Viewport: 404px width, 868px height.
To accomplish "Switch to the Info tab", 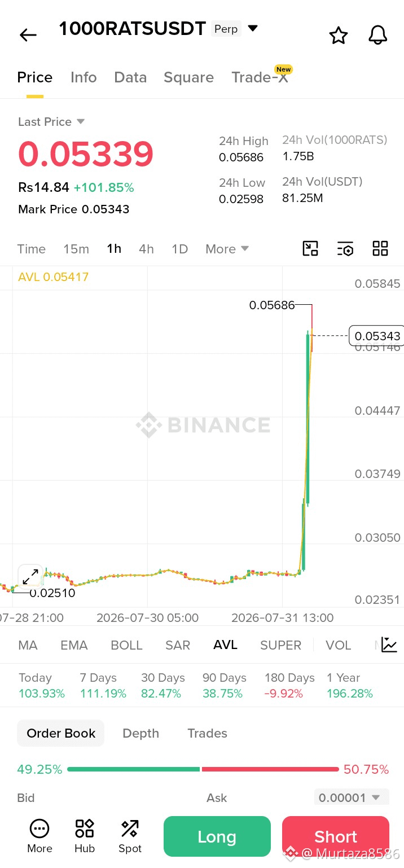I will pyautogui.click(x=84, y=77).
